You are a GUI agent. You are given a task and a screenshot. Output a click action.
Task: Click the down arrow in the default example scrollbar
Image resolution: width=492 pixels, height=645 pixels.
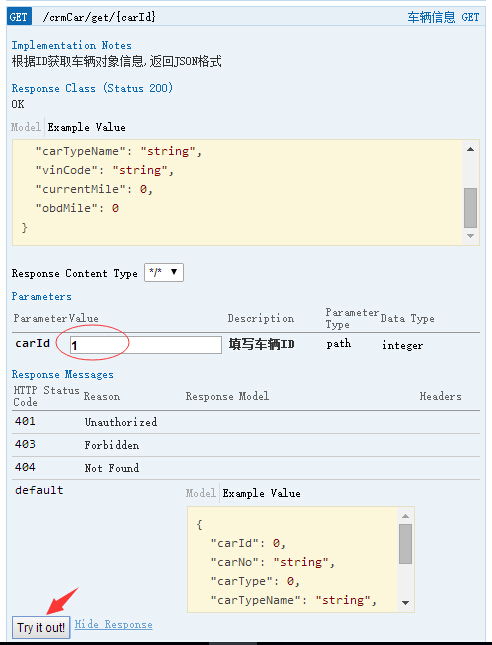405,603
